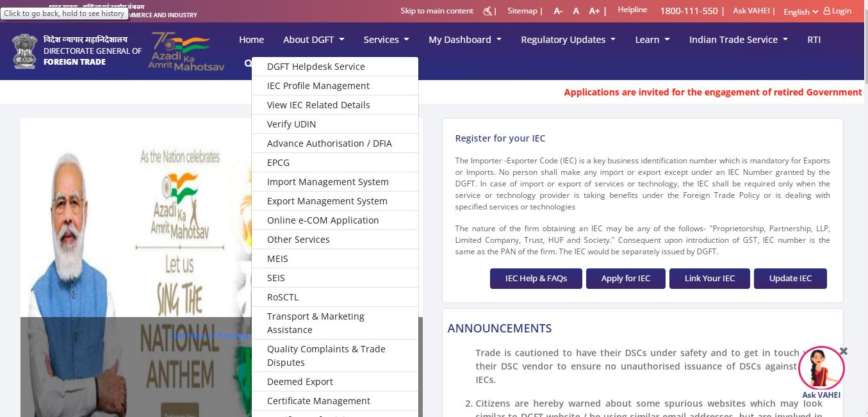Screen dimensions: 868x417
Task: Click the Azadi Ka Amrit Mahotsav logo
Action: click(x=185, y=51)
